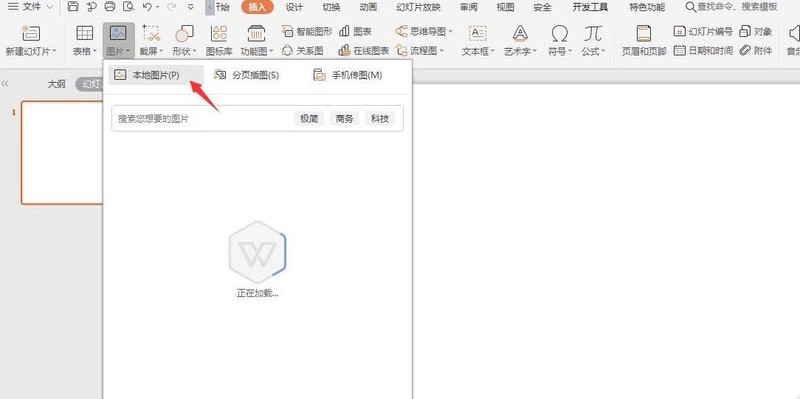Open the 文件 menu
The height and width of the screenshot is (399, 800).
[31, 7]
